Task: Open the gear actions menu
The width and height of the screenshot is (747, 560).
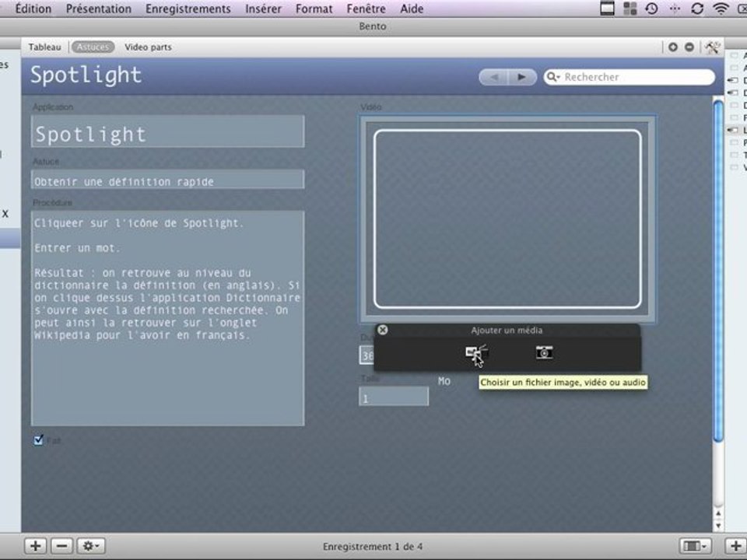Action: pyautogui.click(x=91, y=546)
